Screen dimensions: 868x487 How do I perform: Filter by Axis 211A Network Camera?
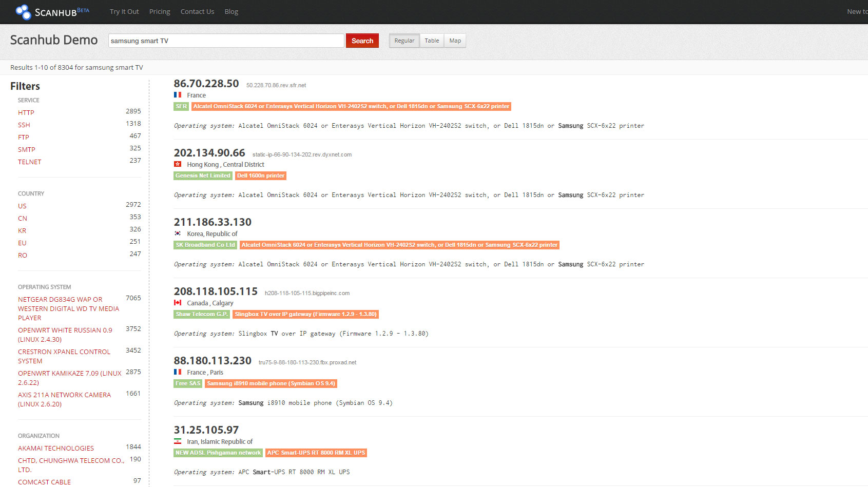click(x=65, y=399)
